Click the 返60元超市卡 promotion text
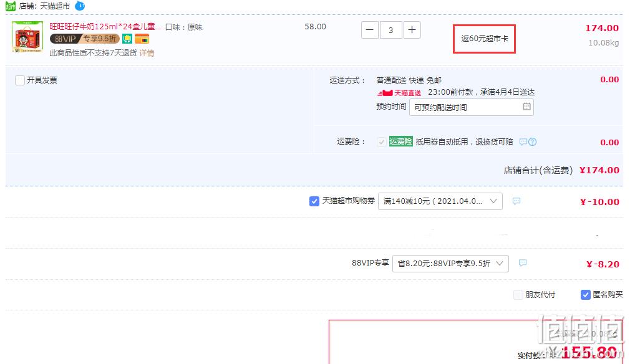Image resolution: width=630 pixels, height=364 pixels. coord(485,39)
